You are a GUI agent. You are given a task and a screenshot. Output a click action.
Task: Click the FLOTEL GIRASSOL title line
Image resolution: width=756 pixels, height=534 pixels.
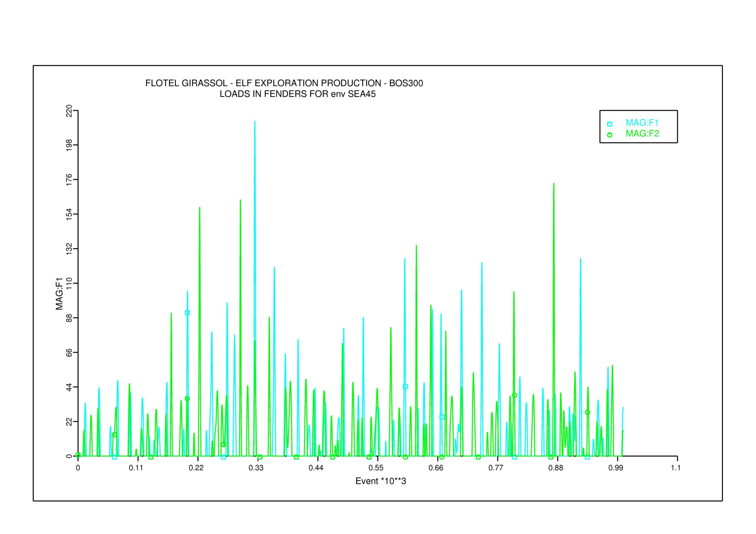(284, 83)
